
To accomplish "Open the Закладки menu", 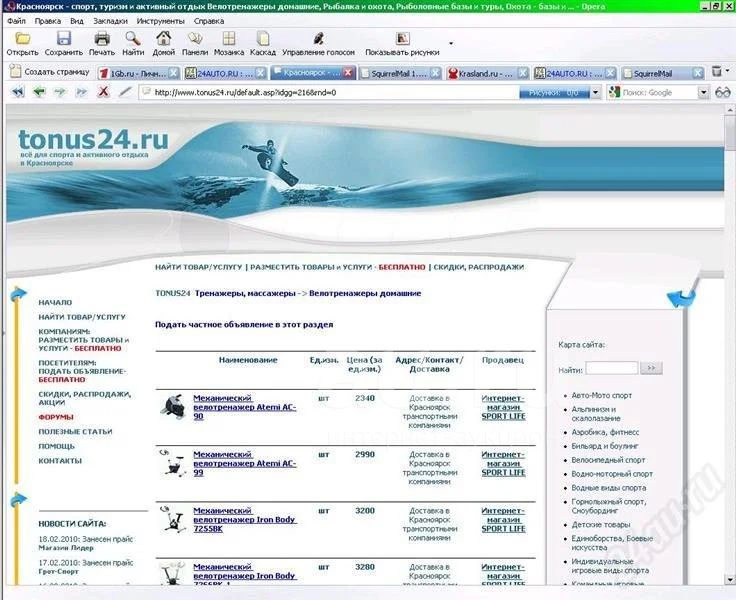I will [110, 21].
